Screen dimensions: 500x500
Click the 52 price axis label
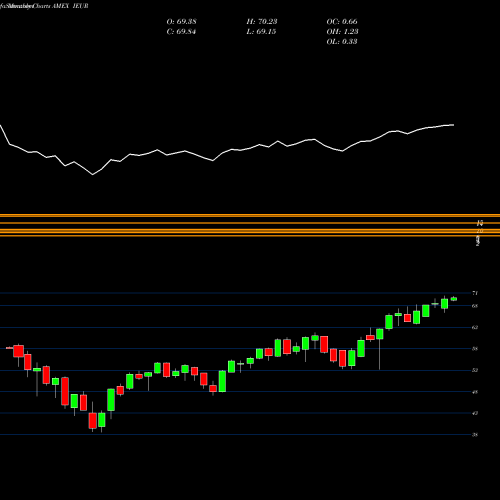475,370
